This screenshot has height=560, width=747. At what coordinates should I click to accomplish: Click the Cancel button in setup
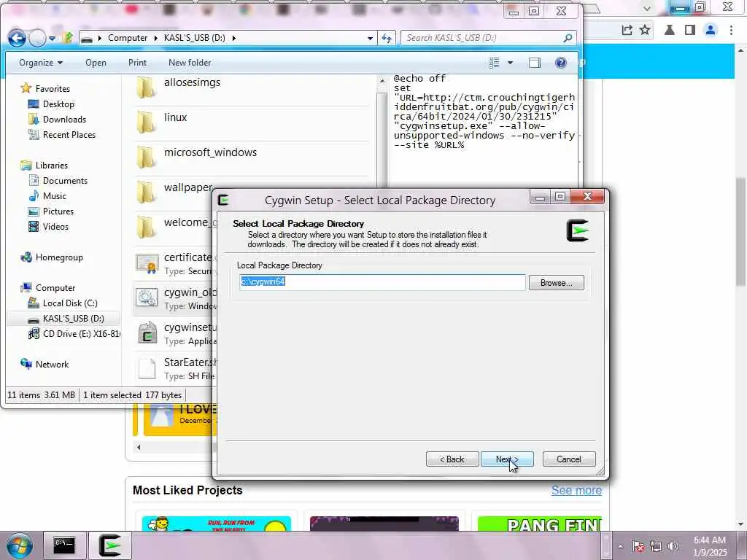(x=569, y=459)
